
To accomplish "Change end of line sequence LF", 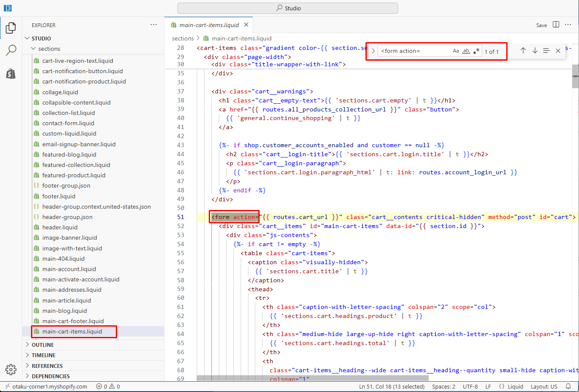I will (488, 386).
